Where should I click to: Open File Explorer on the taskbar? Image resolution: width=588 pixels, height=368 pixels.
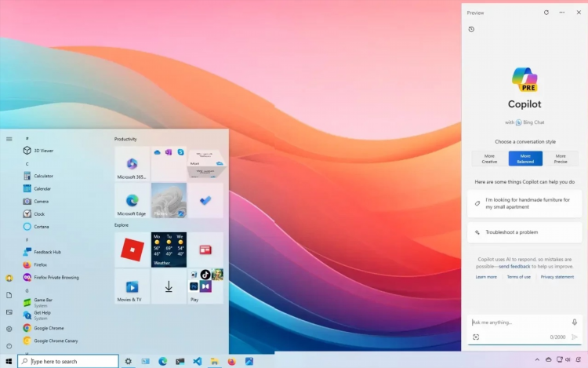[x=215, y=361]
